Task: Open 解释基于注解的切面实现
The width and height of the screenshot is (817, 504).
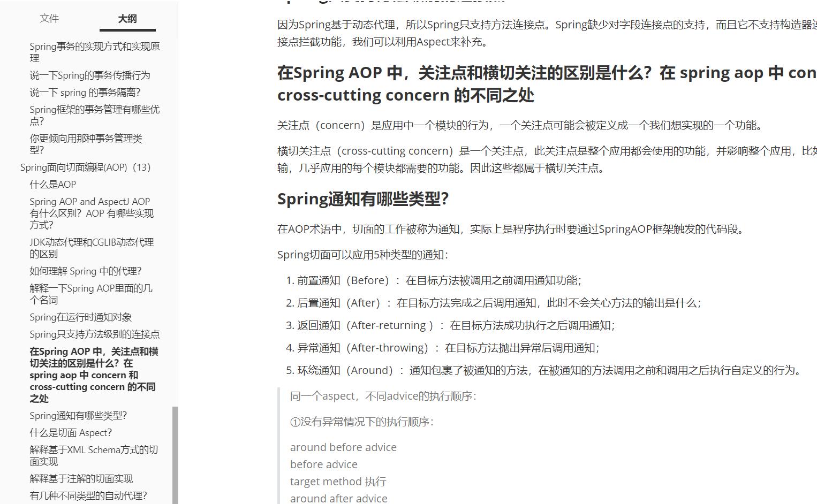Action: (x=81, y=478)
